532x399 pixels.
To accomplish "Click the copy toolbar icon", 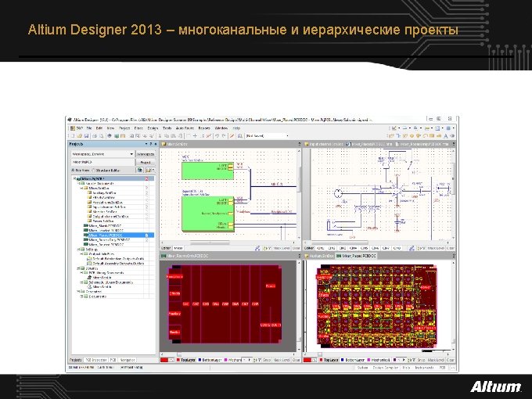I will [x=167, y=136].
